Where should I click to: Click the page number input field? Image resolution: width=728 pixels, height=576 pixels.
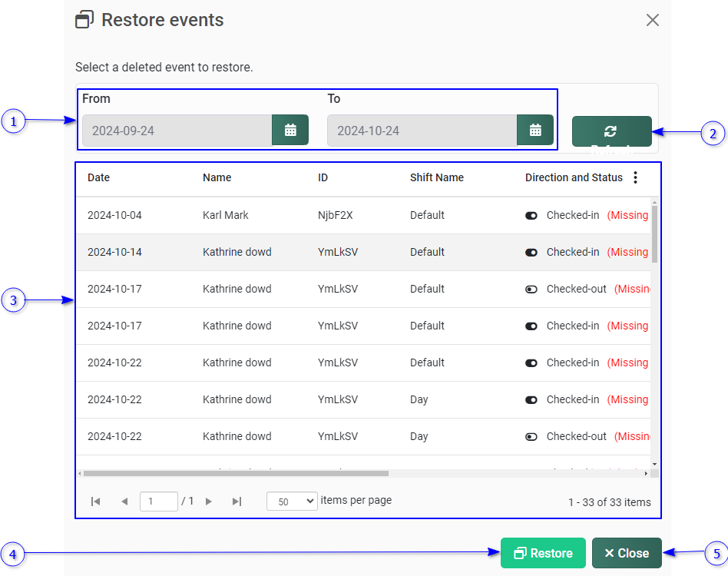[158, 502]
